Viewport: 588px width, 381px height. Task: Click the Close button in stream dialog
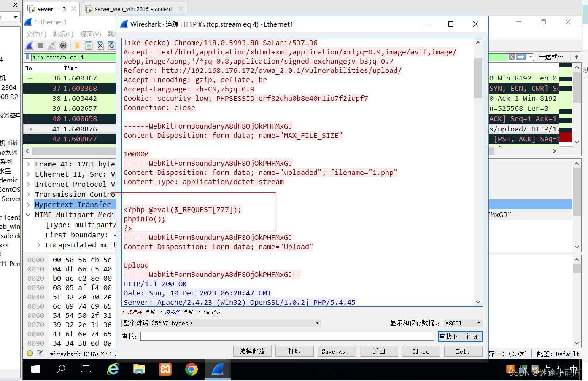pyautogui.click(x=421, y=351)
